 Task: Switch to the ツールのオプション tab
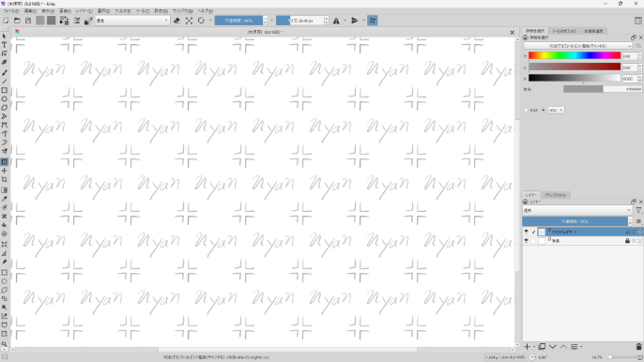(x=564, y=31)
